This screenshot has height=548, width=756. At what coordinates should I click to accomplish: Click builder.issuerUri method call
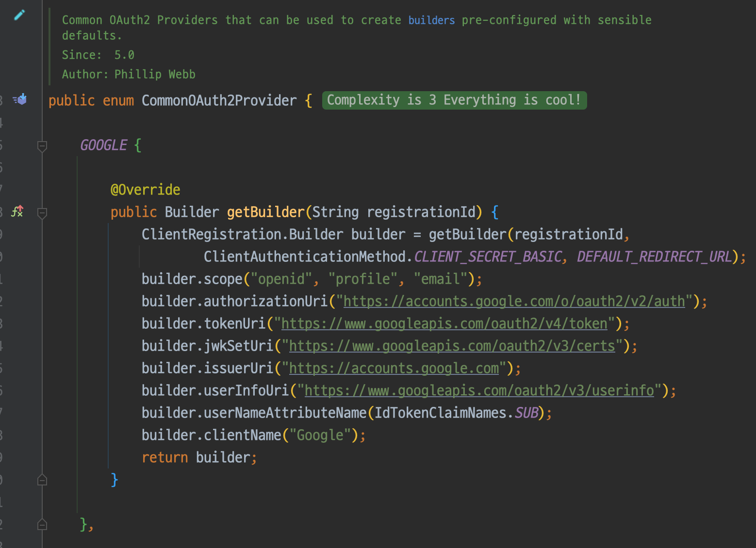[x=207, y=368]
